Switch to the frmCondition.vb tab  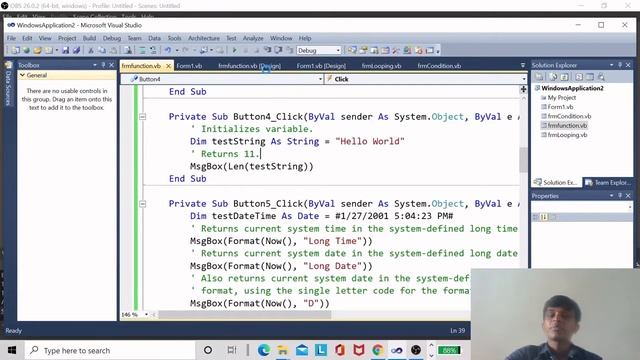(x=439, y=66)
